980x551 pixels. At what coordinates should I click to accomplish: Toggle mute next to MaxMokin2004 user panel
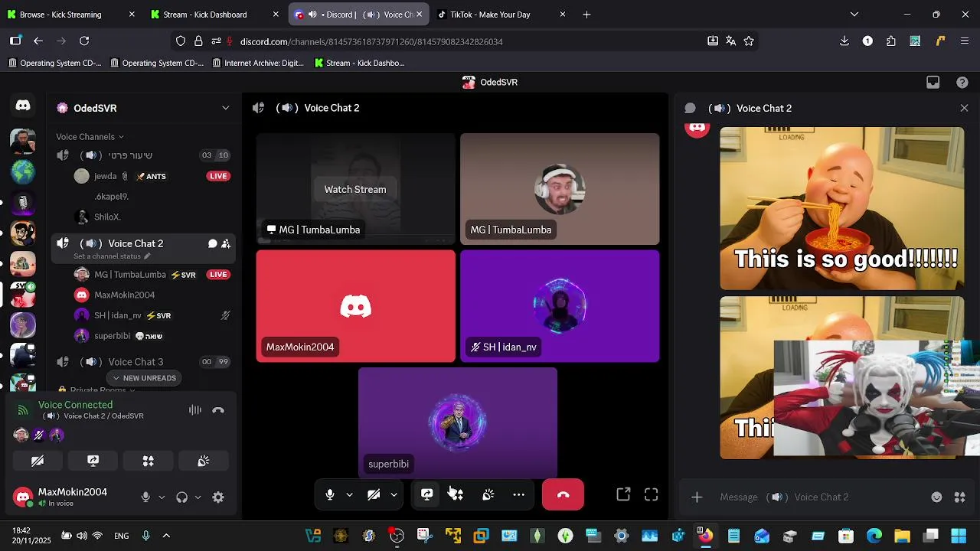[145, 497]
